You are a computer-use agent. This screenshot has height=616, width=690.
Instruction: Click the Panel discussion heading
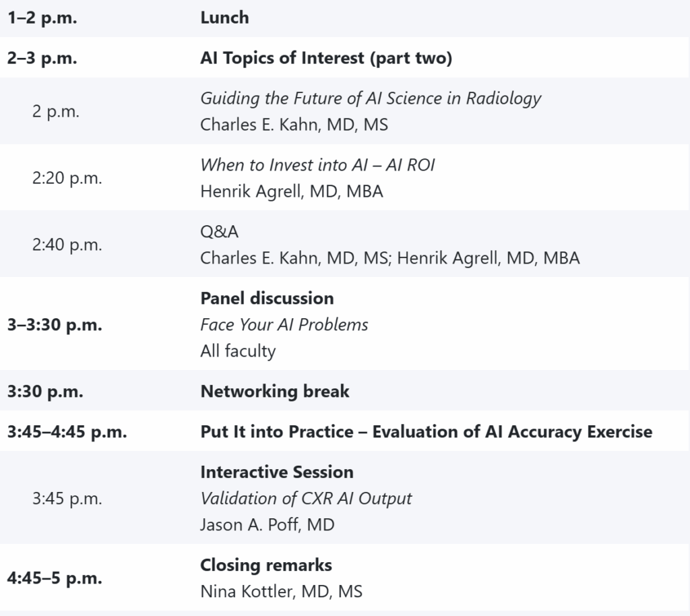(x=267, y=298)
